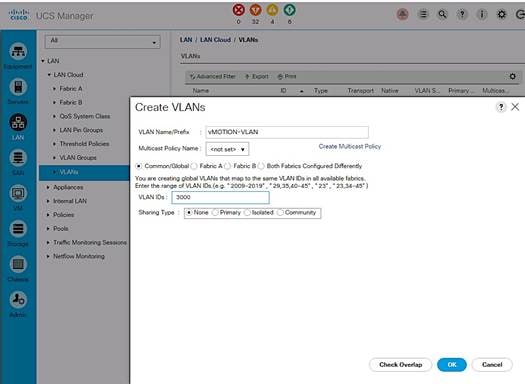
Task: Expand the Fabric A tree node
Action: [x=55, y=89]
